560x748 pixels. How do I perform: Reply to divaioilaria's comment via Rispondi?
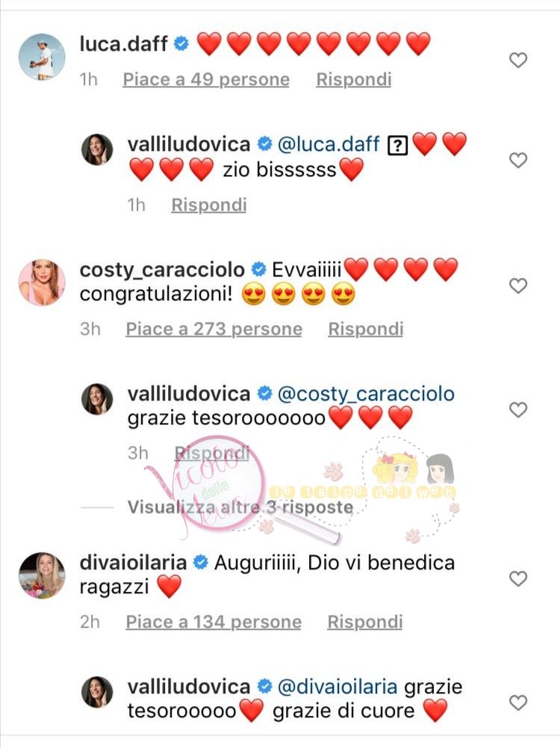coord(365,622)
